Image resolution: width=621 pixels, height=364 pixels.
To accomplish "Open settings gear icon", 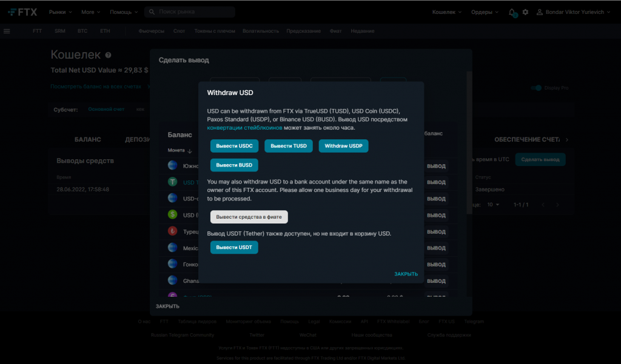I will point(525,12).
